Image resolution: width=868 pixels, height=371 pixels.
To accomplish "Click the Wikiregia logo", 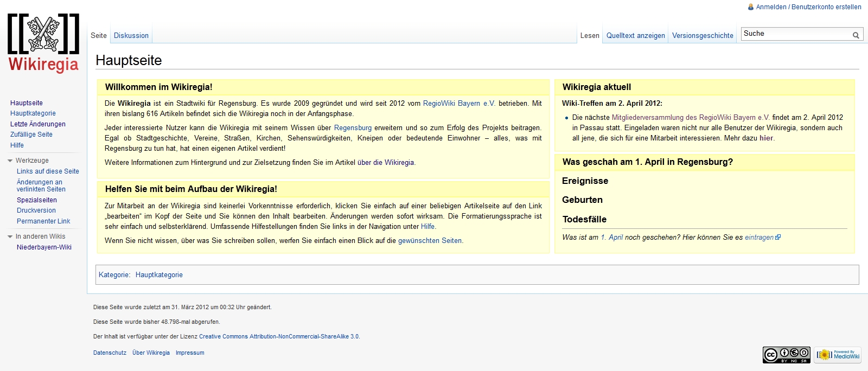I will coord(43,43).
